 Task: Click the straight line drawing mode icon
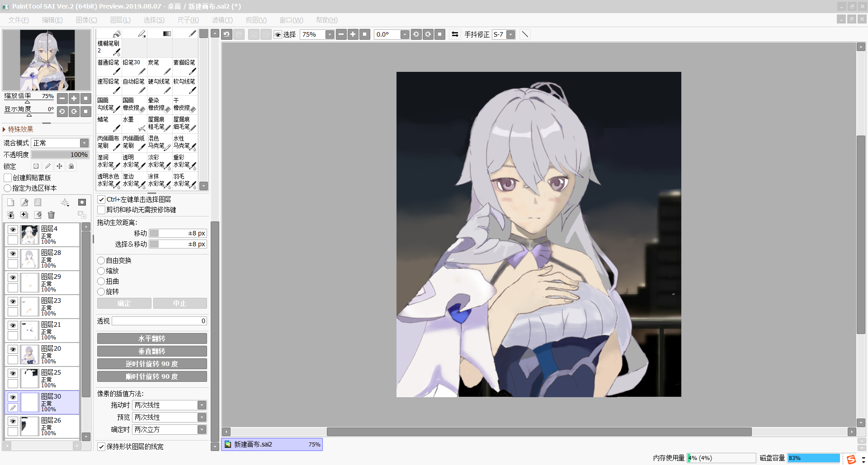click(525, 34)
